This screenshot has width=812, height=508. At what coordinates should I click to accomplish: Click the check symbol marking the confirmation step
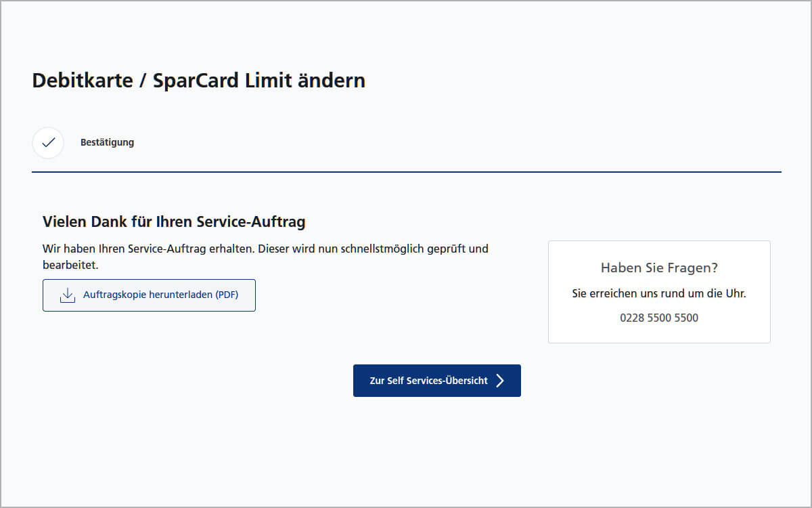pyautogui.click(x=48, y=142)
